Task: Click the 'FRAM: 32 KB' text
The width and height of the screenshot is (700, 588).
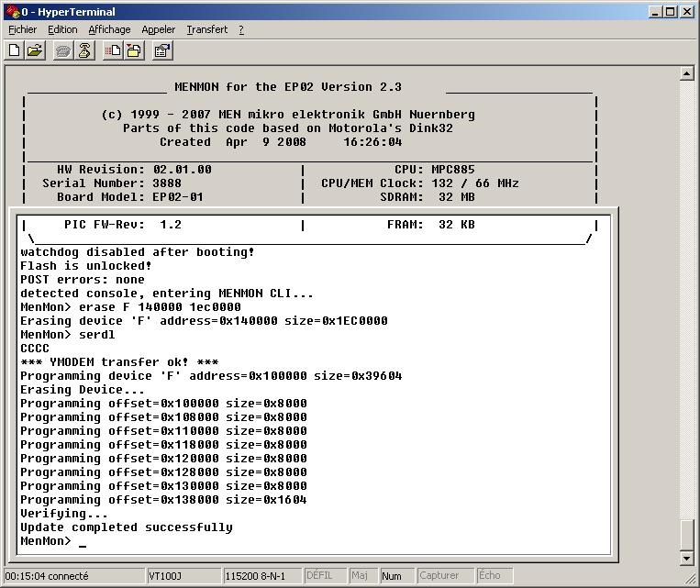Action: click(431, 225)
